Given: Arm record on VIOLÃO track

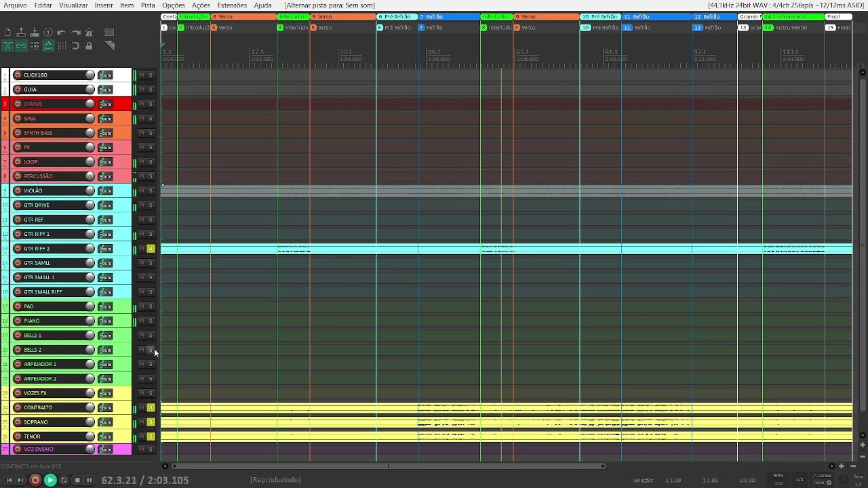Looking at the screenshot, I should coord(18,190).
